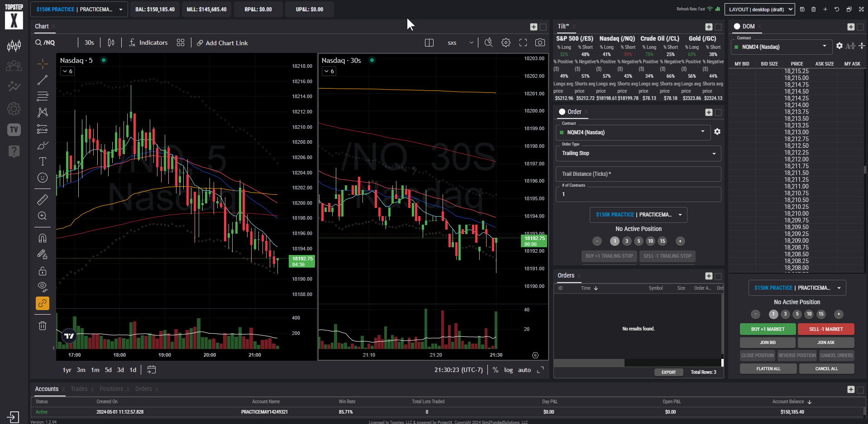Toggle log scale on chart

(x=508, y=370)
